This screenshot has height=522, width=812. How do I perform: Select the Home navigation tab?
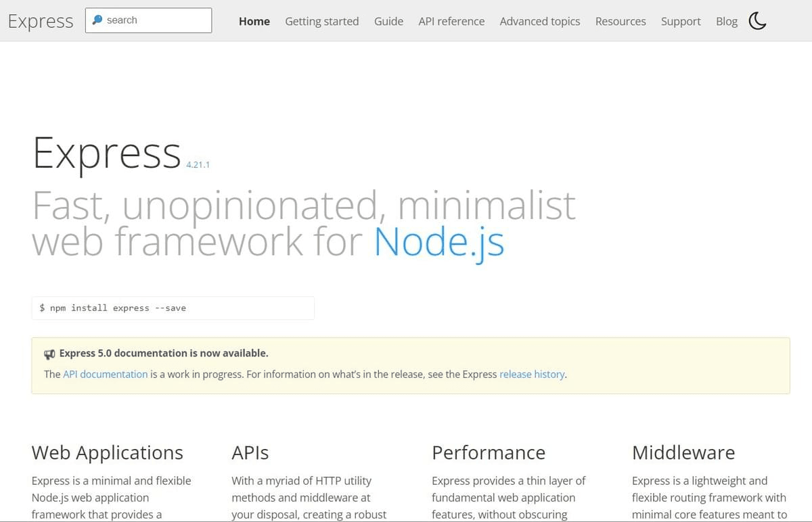coord(254,21)
